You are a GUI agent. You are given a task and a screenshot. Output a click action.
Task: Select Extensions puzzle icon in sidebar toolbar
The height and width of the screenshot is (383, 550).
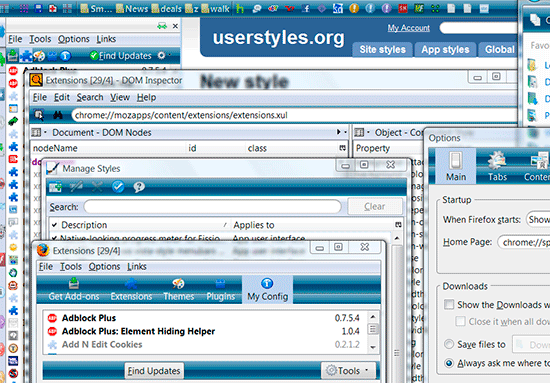pyautogui.click(x=26, y=55)
